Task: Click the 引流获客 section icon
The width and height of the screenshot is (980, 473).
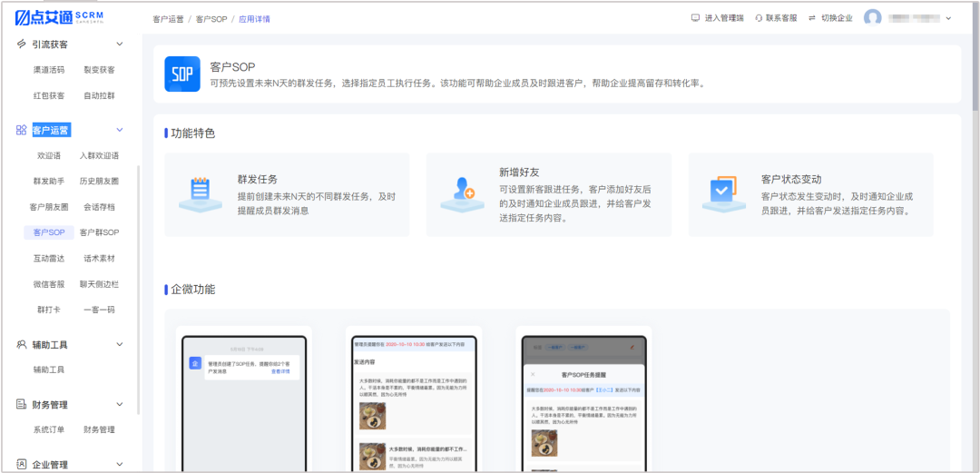Action: tap(21, 44)
